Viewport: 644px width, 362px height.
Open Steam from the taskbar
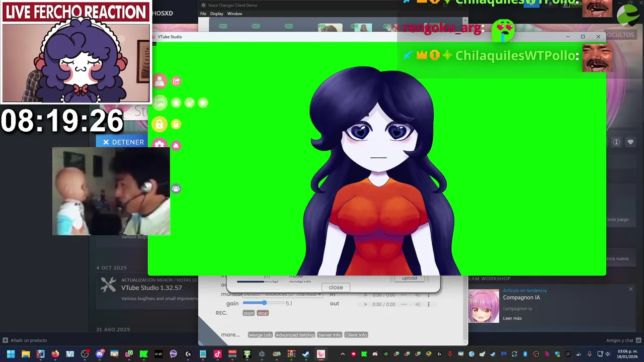[x=306, y=354]
